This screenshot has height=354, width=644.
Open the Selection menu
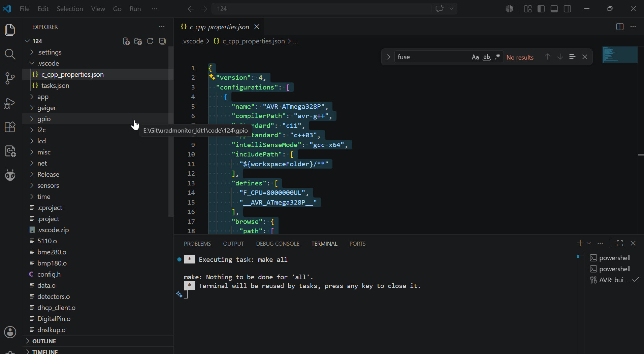[x=70, y=9]
